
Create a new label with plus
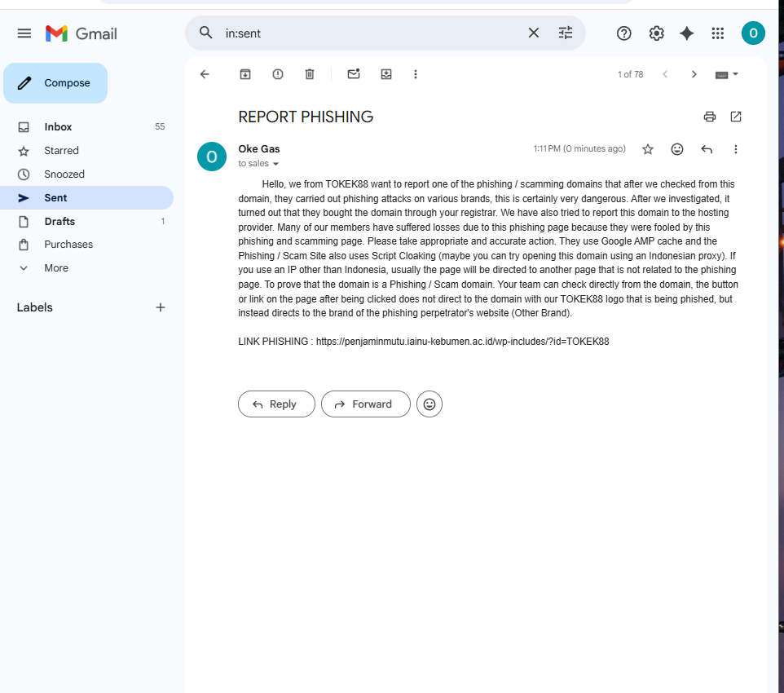coord(160,307)
